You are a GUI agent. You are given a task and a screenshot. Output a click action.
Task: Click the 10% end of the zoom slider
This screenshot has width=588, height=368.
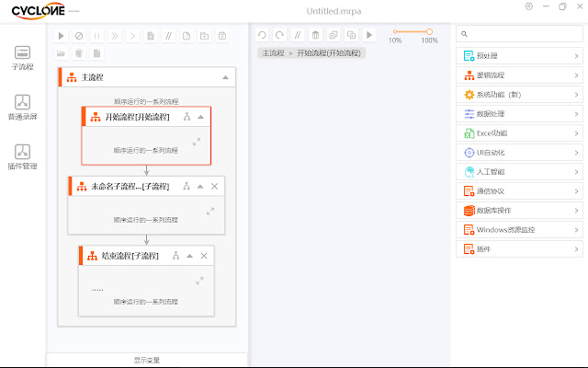[x=395, y=32]
